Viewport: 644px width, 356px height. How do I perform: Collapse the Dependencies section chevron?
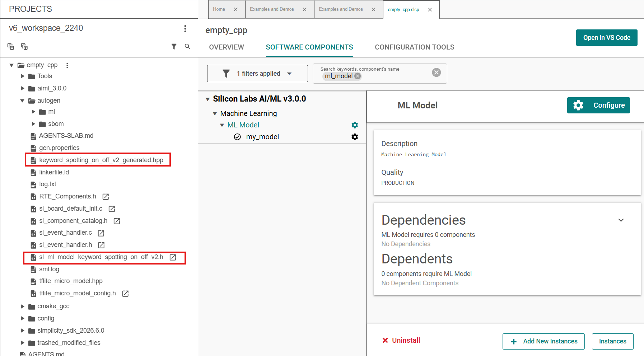coord(621,220)
